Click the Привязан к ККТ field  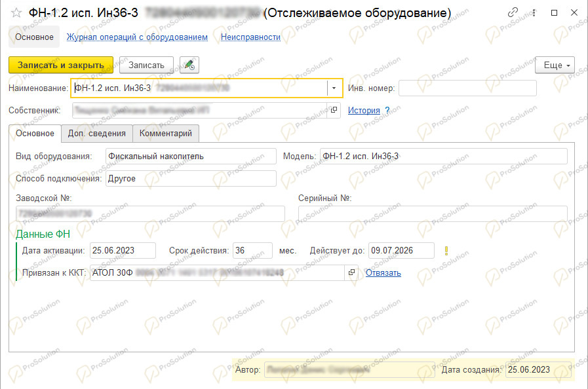217,272
